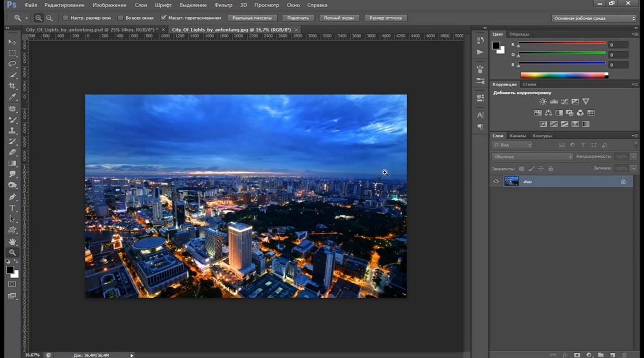Toggle Quick Mask mode
Image resolution: width=644 pixels, height=358 pixels.
tap(12, 284)
